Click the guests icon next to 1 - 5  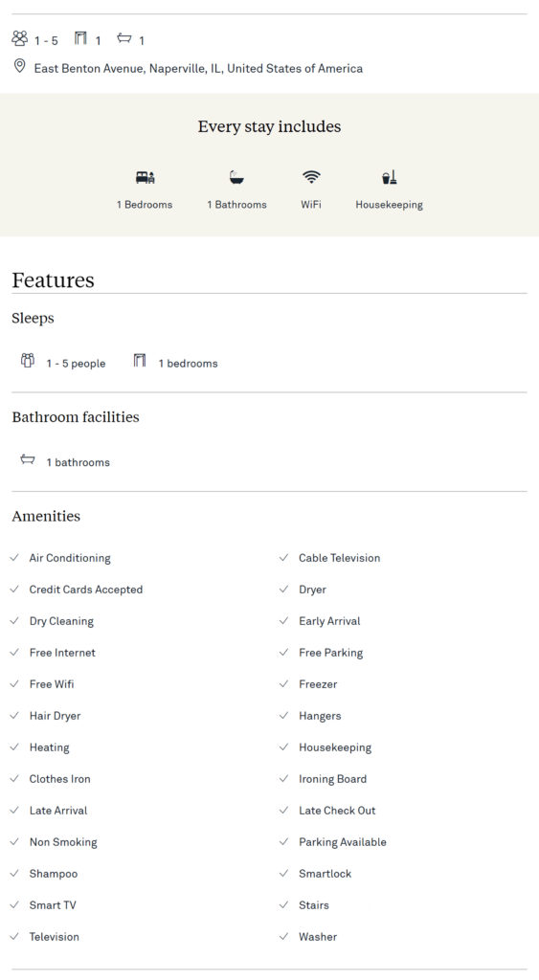click(20, 38)
